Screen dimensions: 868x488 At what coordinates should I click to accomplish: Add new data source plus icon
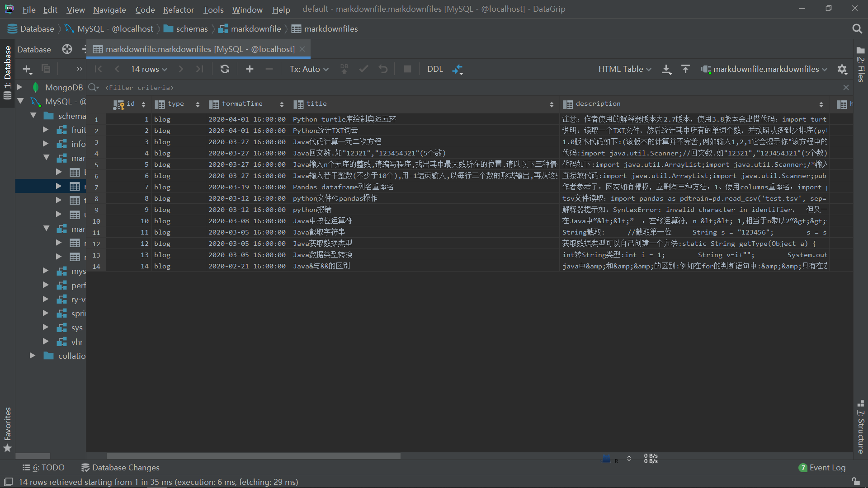pyautogui.click(x=27, y=69)
